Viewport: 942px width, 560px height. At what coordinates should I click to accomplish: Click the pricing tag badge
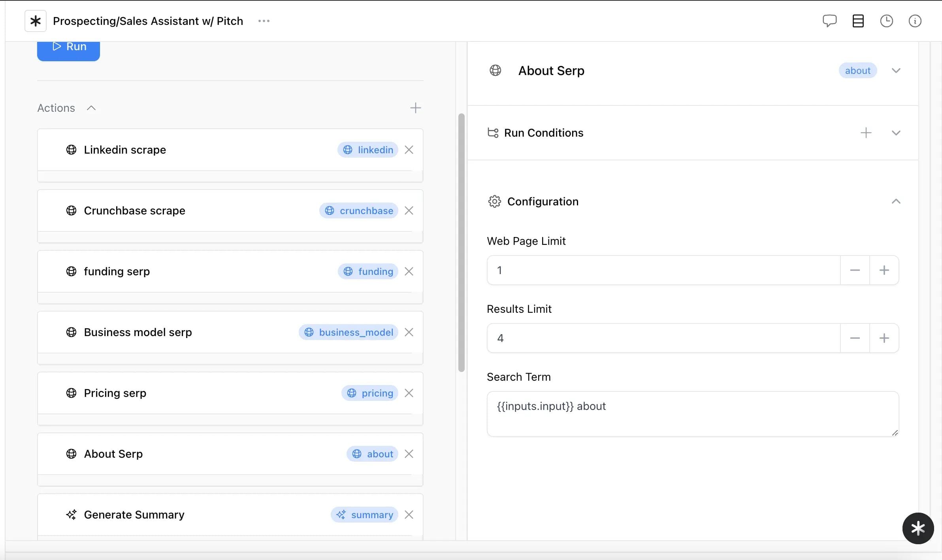(369, 393)
